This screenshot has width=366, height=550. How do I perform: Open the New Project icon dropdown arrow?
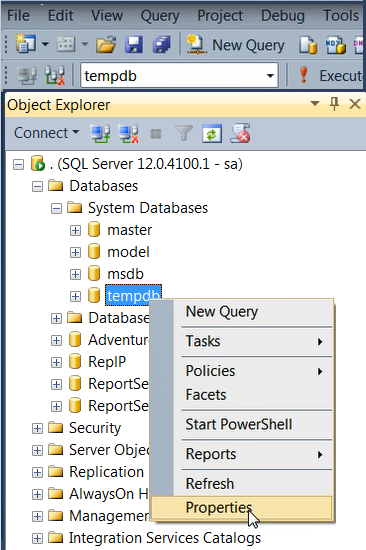click(45, 45)
